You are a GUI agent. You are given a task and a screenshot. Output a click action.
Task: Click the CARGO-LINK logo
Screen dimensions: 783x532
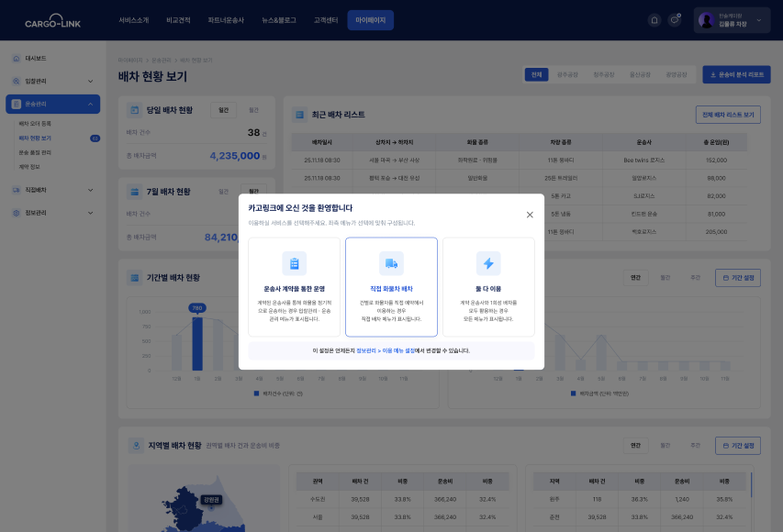pyautogui.click(x=53, y=20)
